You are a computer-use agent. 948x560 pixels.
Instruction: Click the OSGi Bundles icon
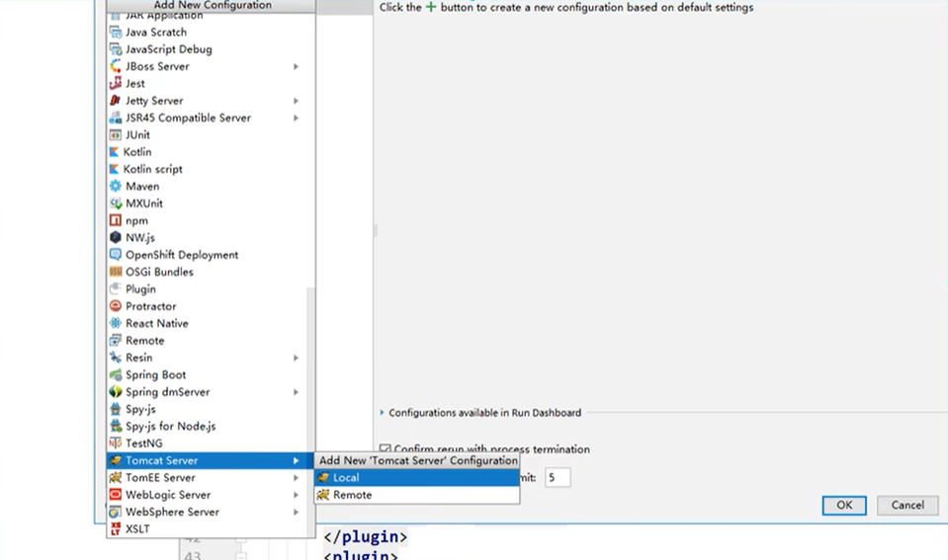(x=116, y=272)
